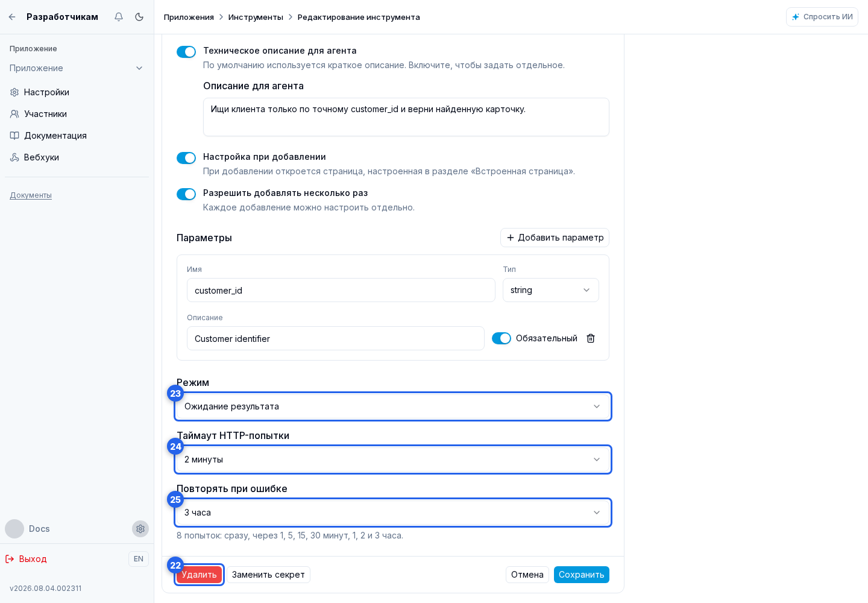Open notifications bell icon

coord(119,17)
